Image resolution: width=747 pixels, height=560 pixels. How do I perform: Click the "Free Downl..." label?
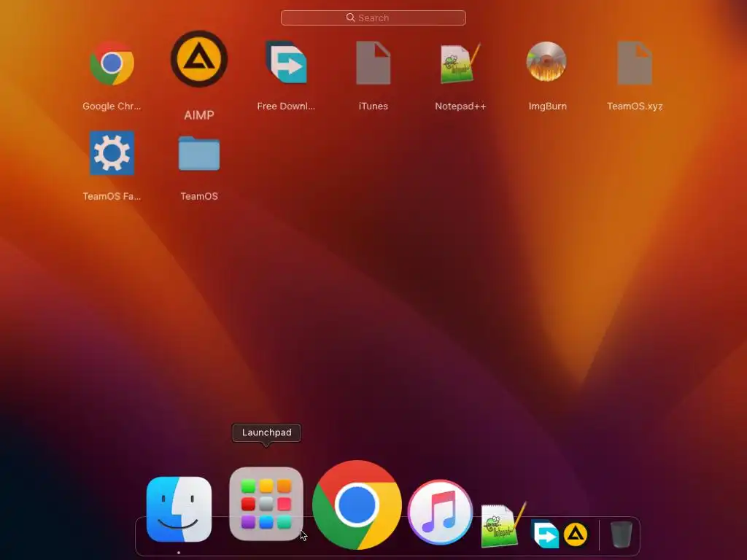286,106
